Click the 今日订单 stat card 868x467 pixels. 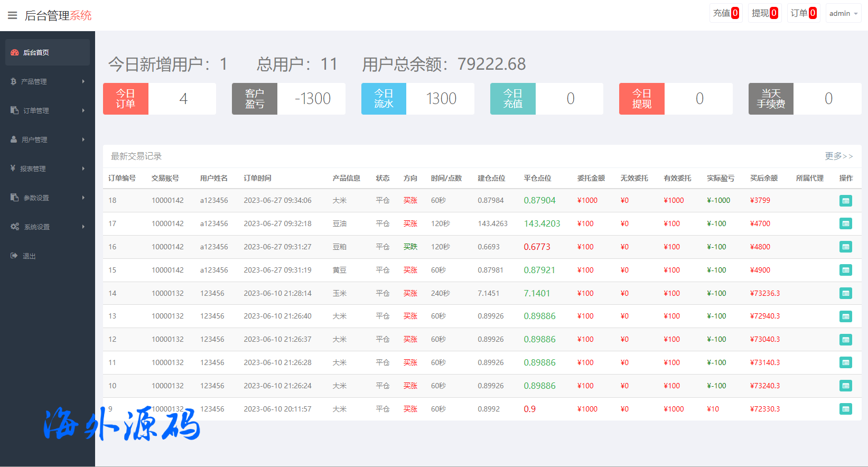click(x=159, y=99)
